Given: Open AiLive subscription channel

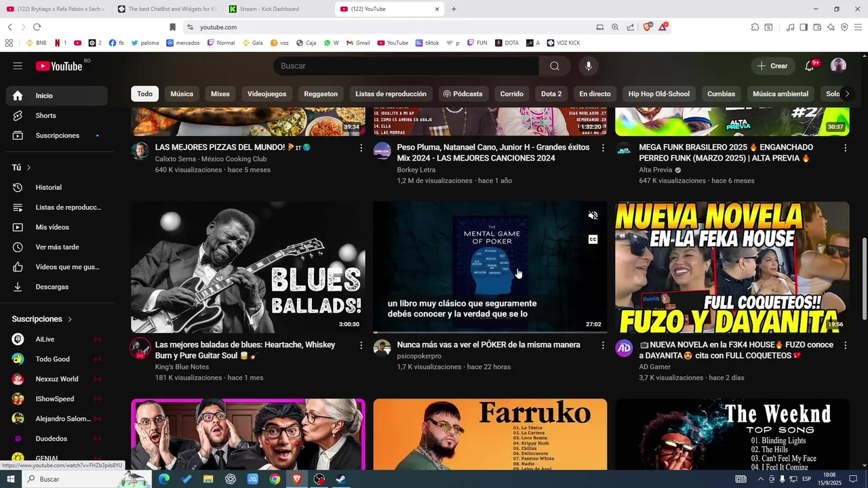Looking at the screenshot, I should (x=57, y=339).
